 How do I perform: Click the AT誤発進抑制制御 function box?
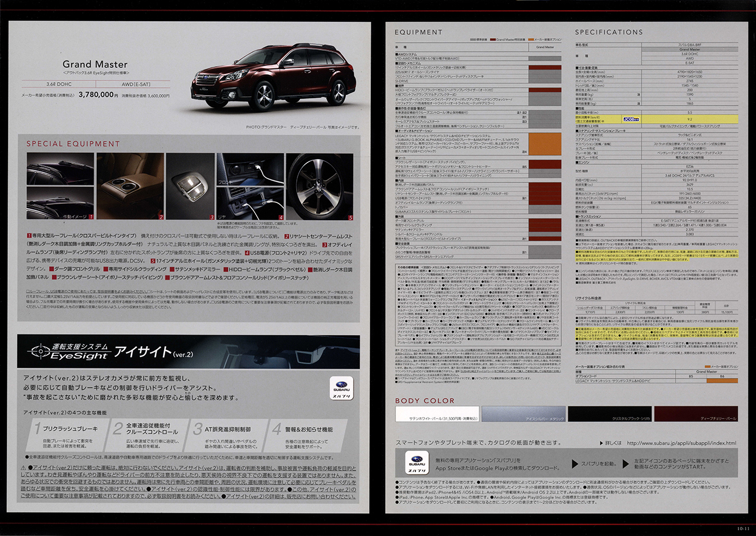click(x=226, y=436)
